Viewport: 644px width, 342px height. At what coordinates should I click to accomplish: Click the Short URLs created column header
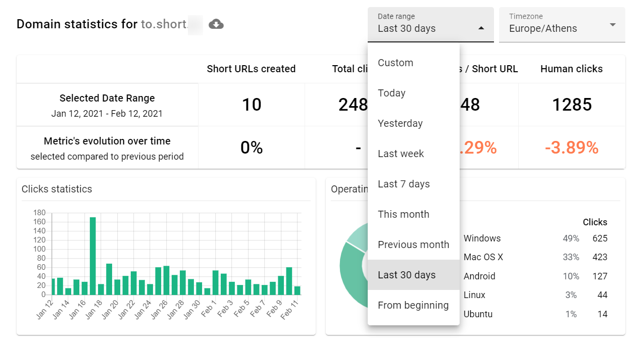coord(251,69)
